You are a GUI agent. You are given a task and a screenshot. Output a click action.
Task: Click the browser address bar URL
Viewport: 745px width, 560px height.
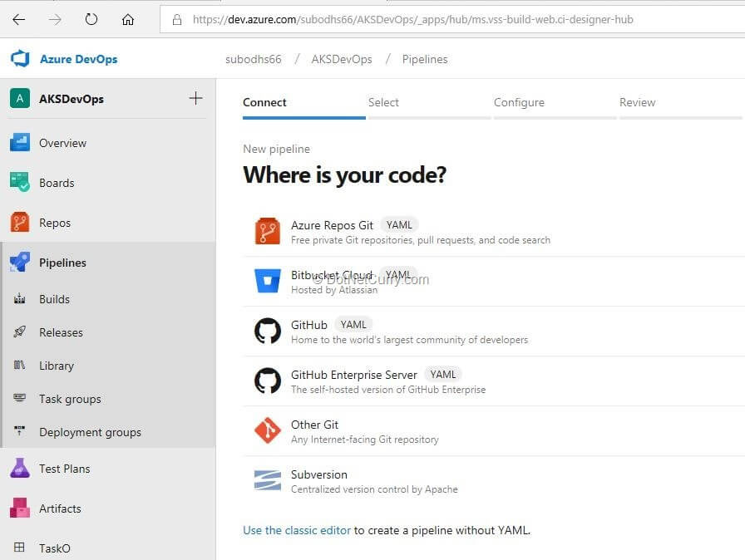pos(412,19)
